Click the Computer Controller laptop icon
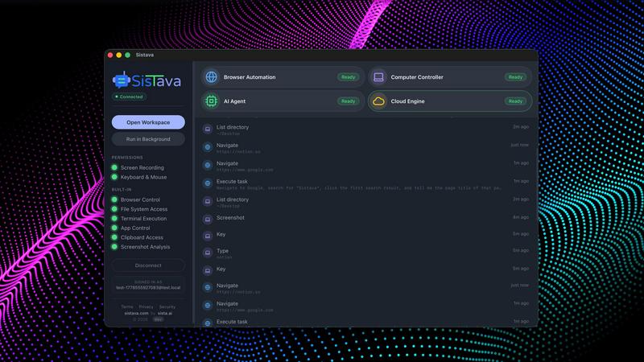 378,76
